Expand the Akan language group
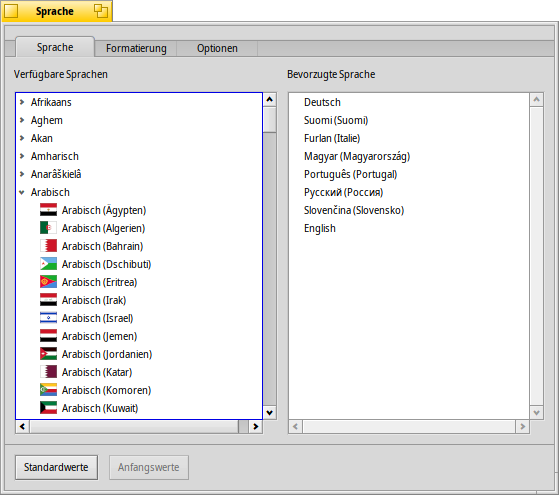Image resolution: width=559 pixels, height=495 pixels. click(22, 138)
